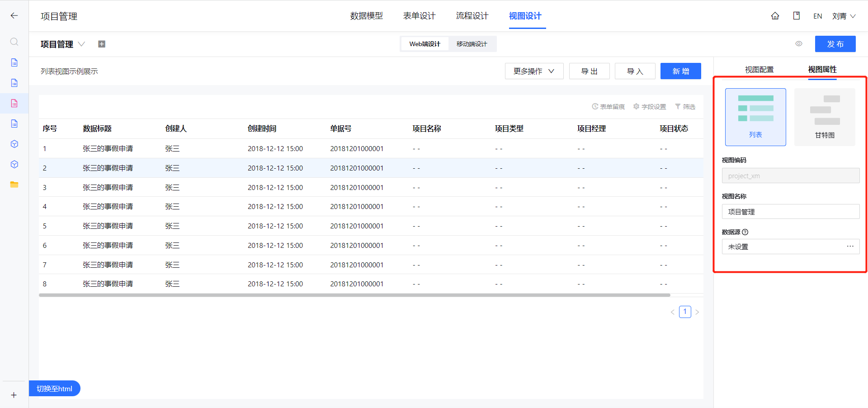Select table row number 5
Screen dimensions: 868x408
[x=371, y=226]
